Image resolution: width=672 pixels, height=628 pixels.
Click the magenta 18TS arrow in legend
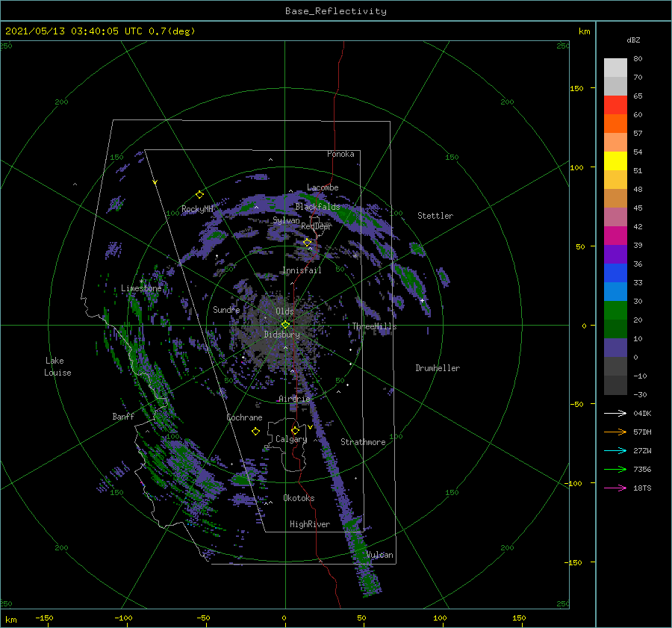(615, 488)
